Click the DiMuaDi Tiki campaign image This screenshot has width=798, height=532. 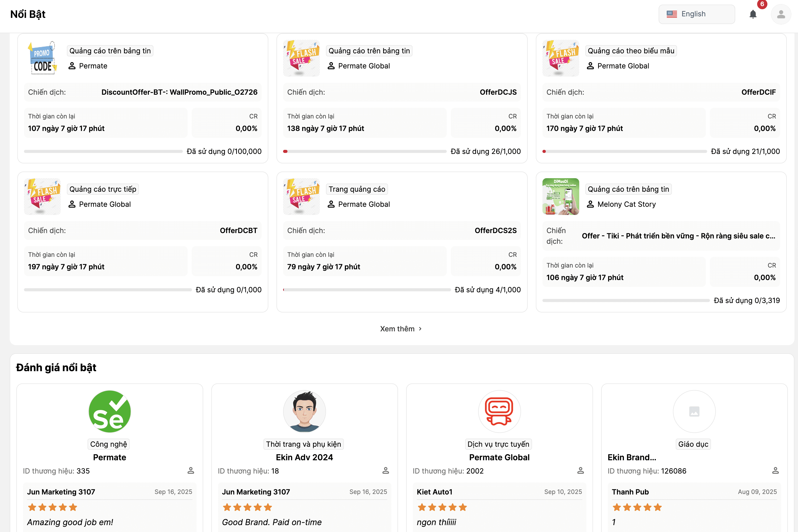coord(561,197)
